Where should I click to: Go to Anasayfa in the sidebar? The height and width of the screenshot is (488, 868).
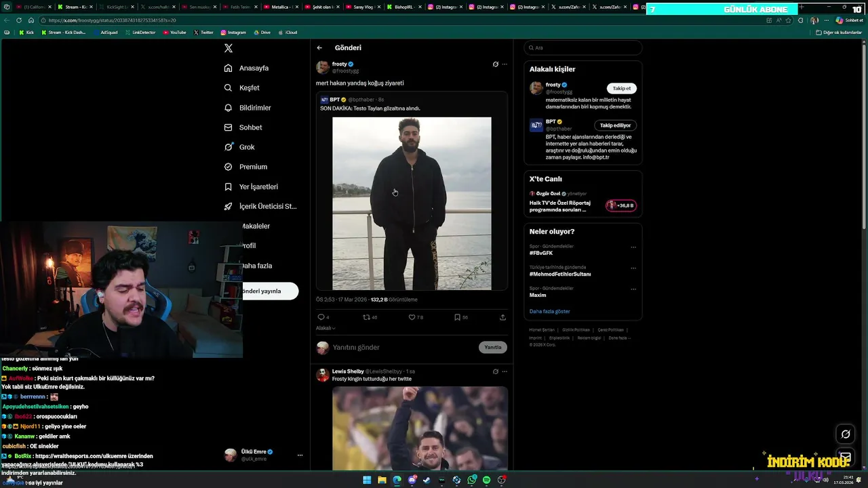pyautogui.click(x=246, y=68)
